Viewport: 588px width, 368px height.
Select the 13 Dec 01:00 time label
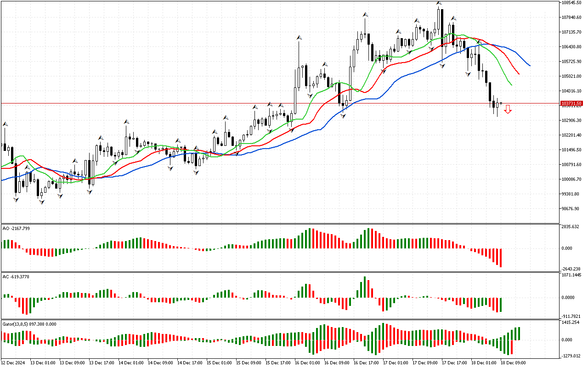click(x=43, y=363)
